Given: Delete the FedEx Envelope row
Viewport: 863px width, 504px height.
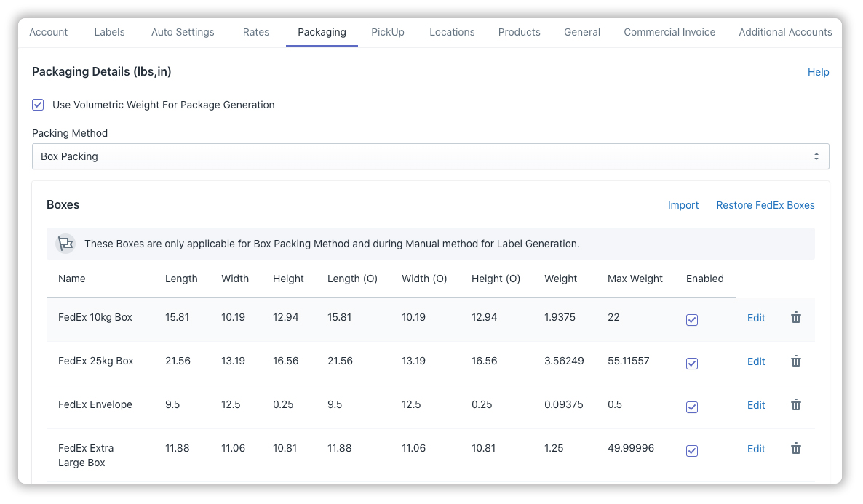Looking at the screenshot, I should [796, 405].
